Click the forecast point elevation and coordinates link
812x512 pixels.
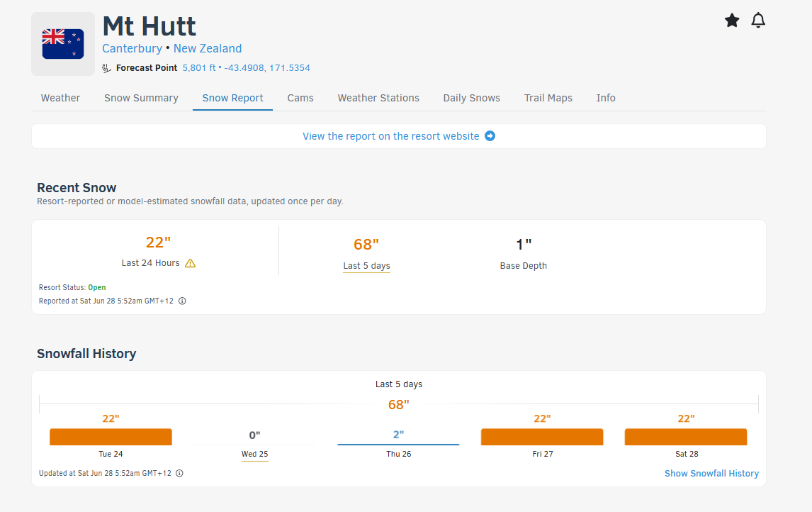[x=247, y=68]
